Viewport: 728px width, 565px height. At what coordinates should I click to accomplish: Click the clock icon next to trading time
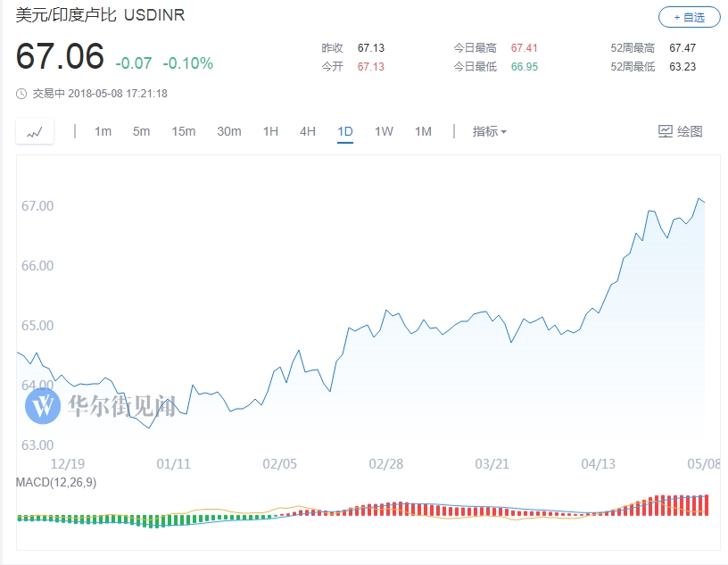tap(21, 94)
